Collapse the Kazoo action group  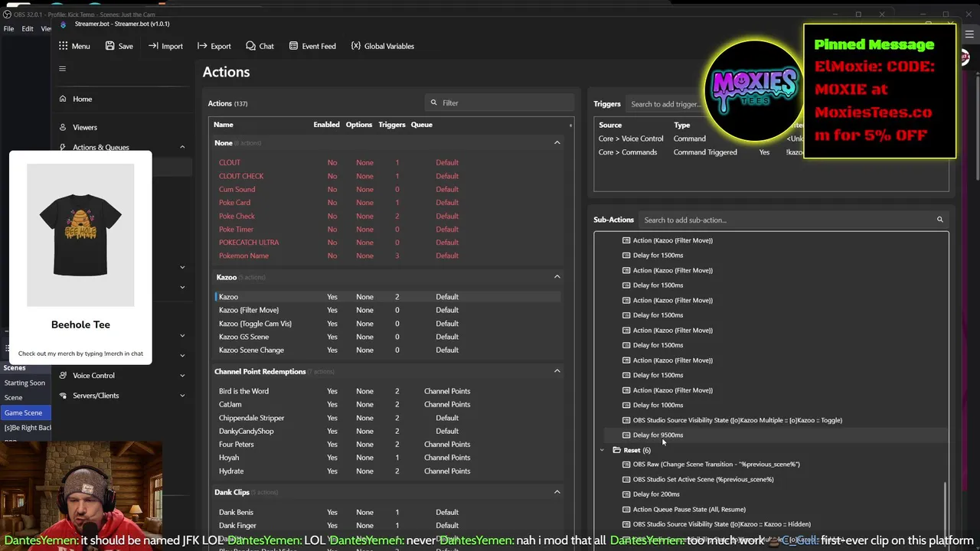click(x=557, y=277)
